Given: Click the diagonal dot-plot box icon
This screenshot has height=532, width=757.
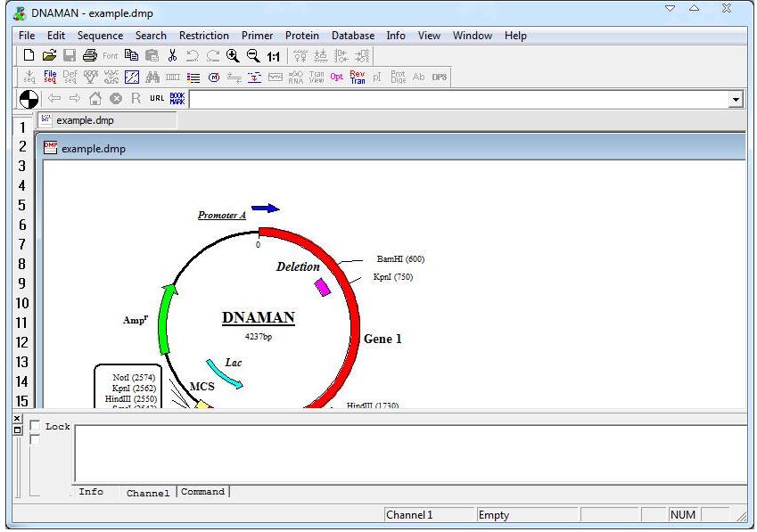Looking at the screenshot, I should tap(132, 78).
